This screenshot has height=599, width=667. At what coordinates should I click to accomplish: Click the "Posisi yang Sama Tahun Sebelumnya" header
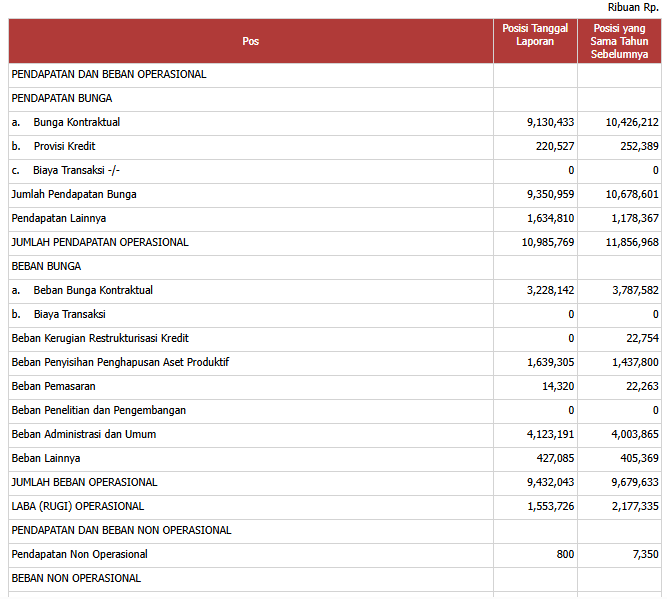coord(619,41)
